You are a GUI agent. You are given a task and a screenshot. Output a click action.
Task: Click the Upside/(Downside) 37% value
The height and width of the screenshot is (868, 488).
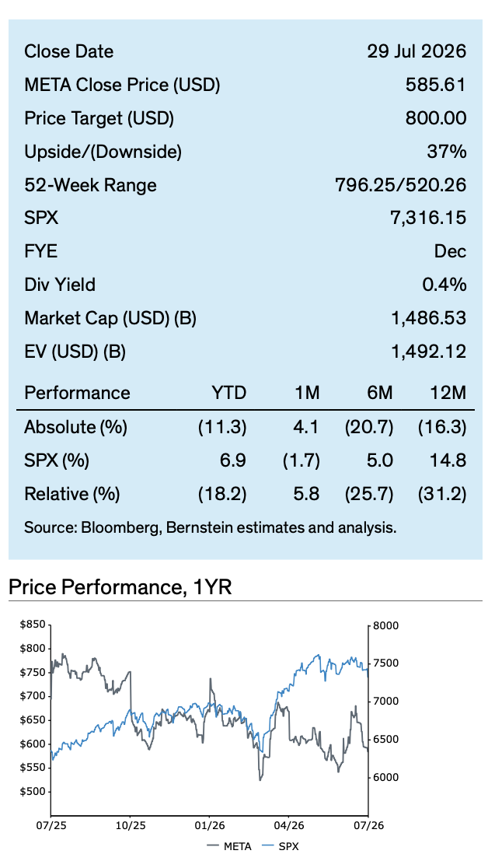tap(447, 151)
